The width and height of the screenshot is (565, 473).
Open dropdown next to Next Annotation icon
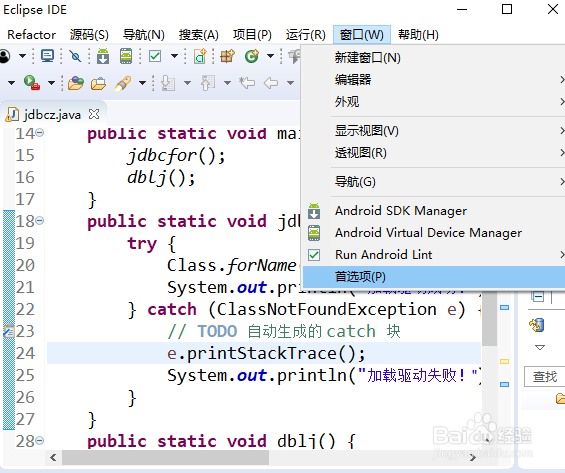187,83
